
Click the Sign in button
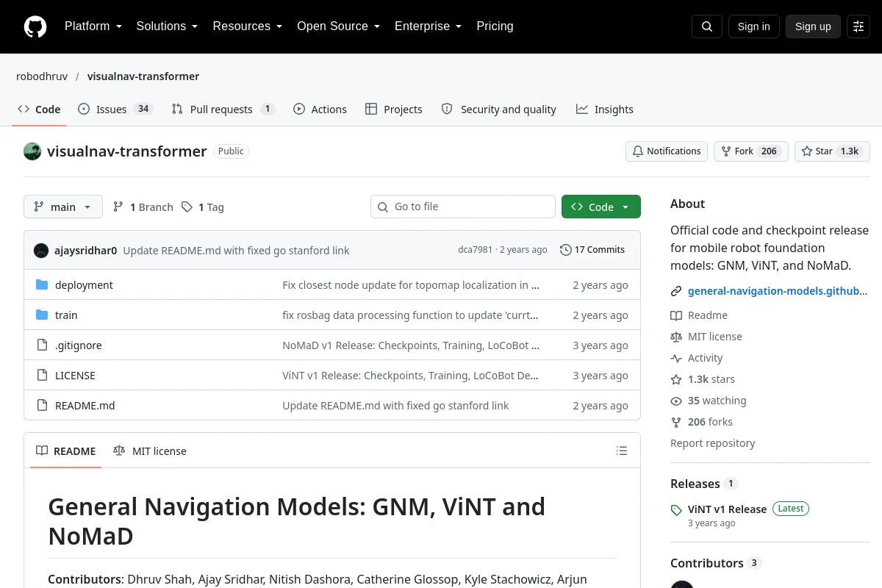tap(753, 26)
